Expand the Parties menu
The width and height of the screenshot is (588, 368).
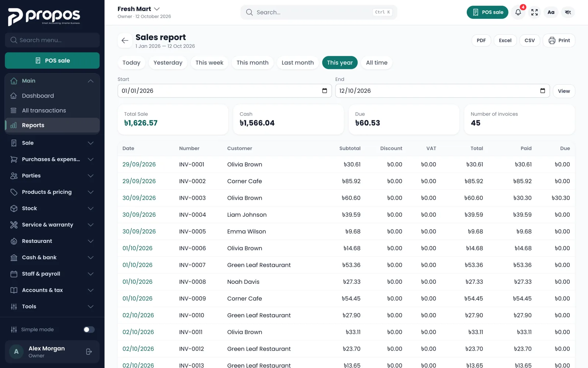[x=52, y=176]
